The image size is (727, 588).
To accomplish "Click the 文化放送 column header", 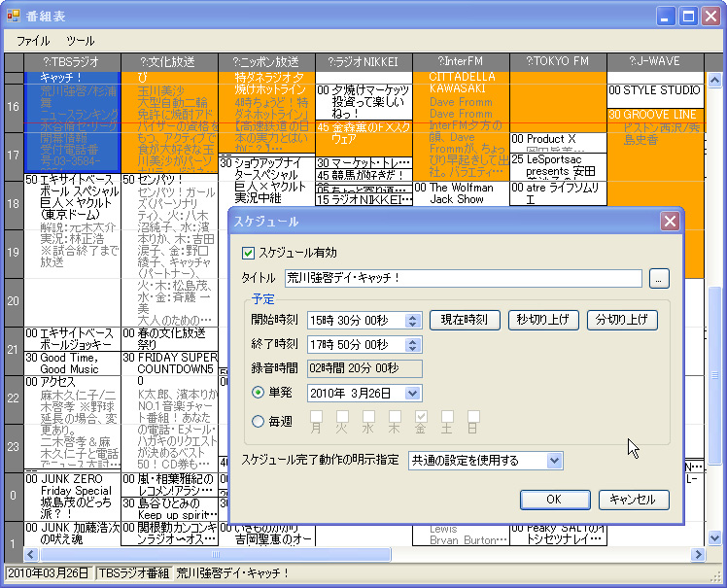I will [x=169, y=61].
